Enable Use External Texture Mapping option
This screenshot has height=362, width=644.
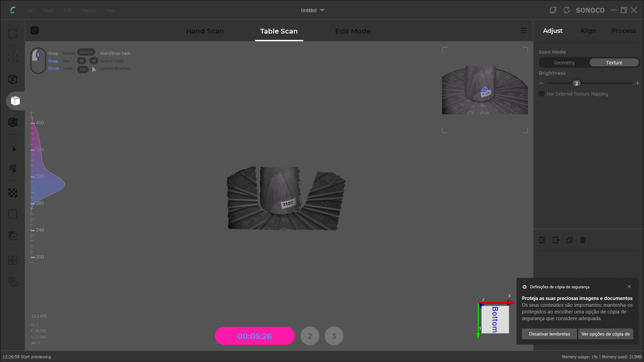pos(542,94)
